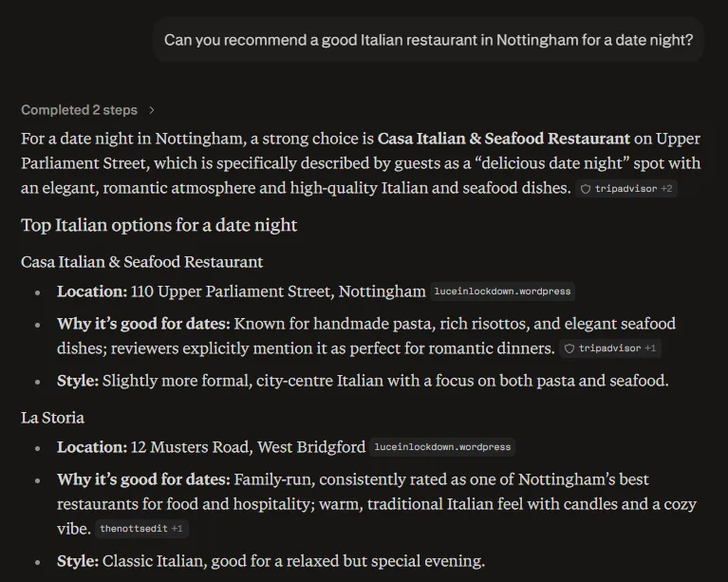
Task: Open the thenottsedit +1 citation chip
Action: (141, 529)
